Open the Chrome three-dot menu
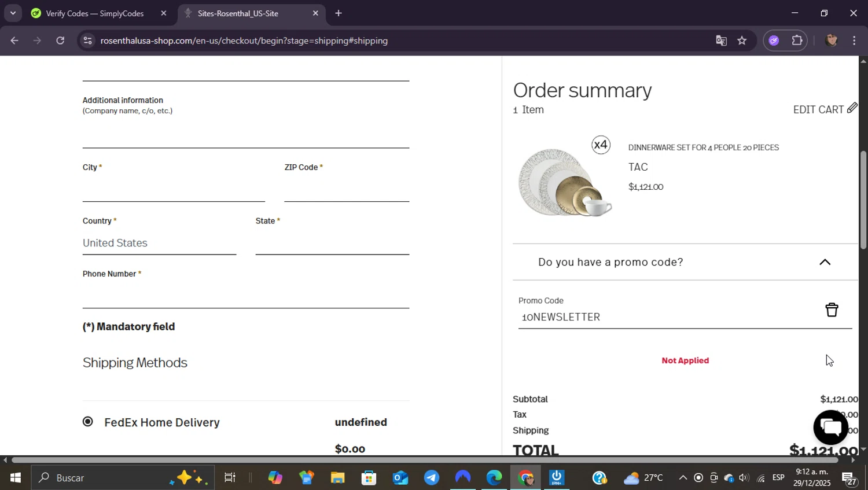 click(854, 40)
